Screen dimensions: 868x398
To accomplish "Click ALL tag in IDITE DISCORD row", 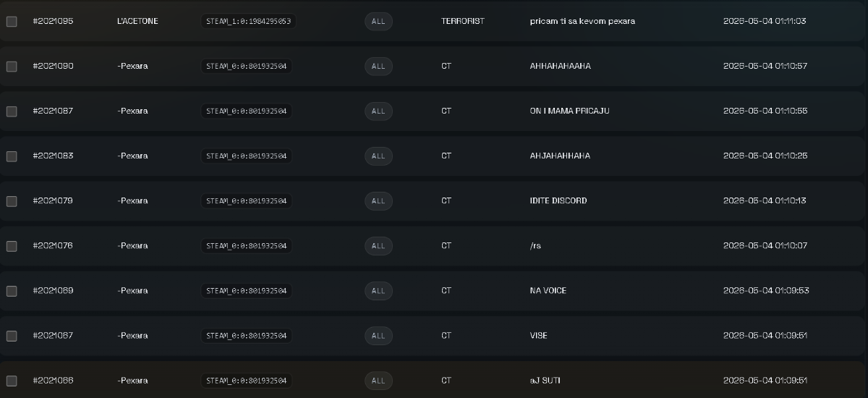I will [x=378, y=200].
